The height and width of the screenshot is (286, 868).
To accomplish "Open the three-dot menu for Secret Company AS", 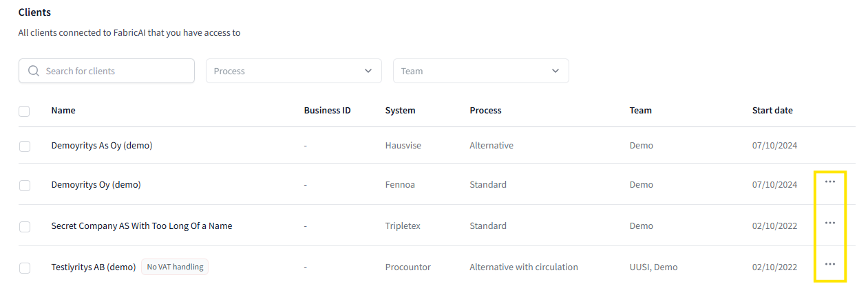I will click(829, 223).
